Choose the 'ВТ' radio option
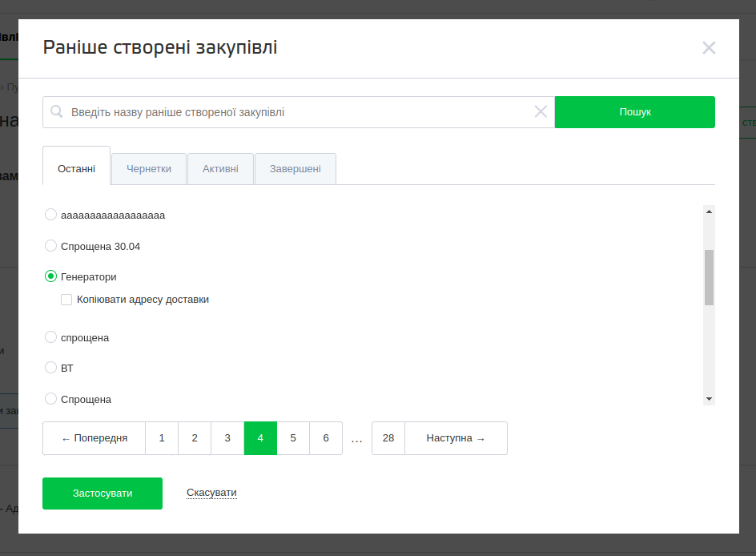 (x=51, y=368)
